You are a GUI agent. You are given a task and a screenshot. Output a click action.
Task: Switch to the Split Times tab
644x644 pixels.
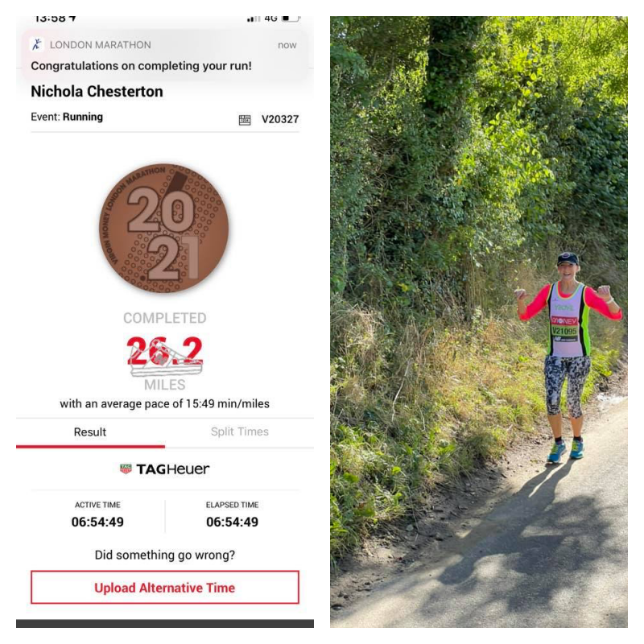(239, 431)
